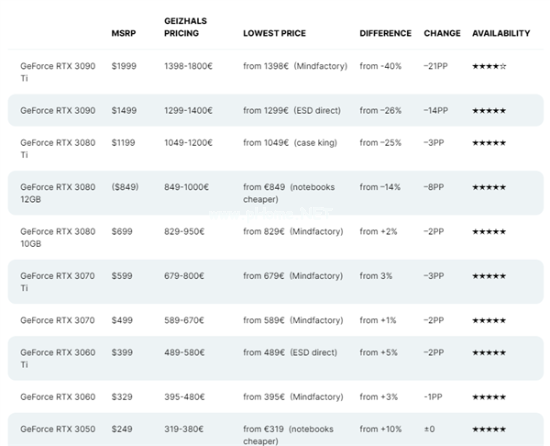Select the GeForce RTX 3090 Ti row name
Screen dimensions: 550x446
tap(58, 72)
